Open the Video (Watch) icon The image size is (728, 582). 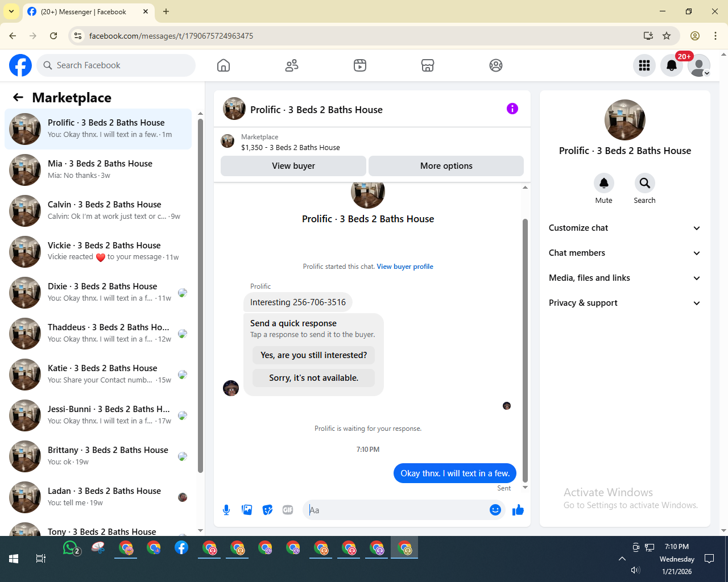click(360, 65)
